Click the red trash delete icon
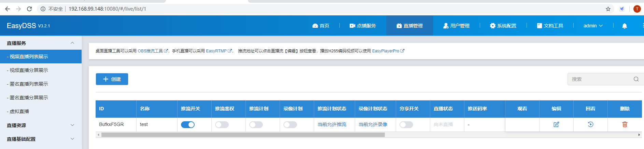 (625, 124)
